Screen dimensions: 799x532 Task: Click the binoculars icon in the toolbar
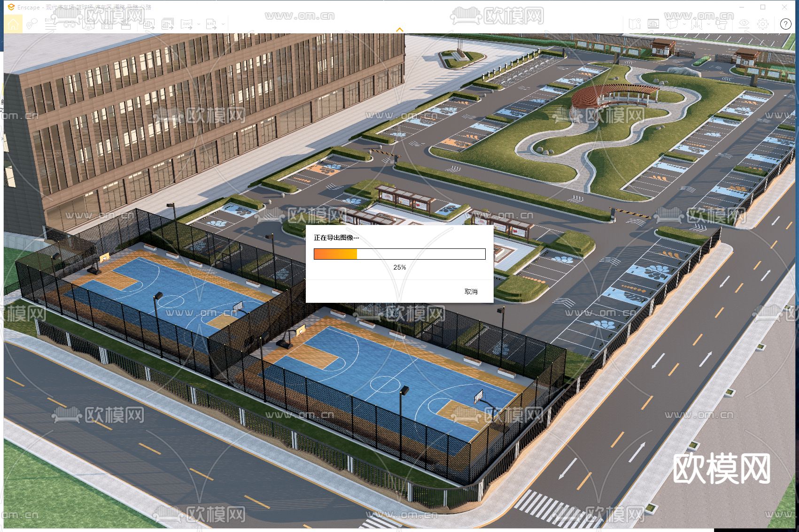tap(70, 24)
